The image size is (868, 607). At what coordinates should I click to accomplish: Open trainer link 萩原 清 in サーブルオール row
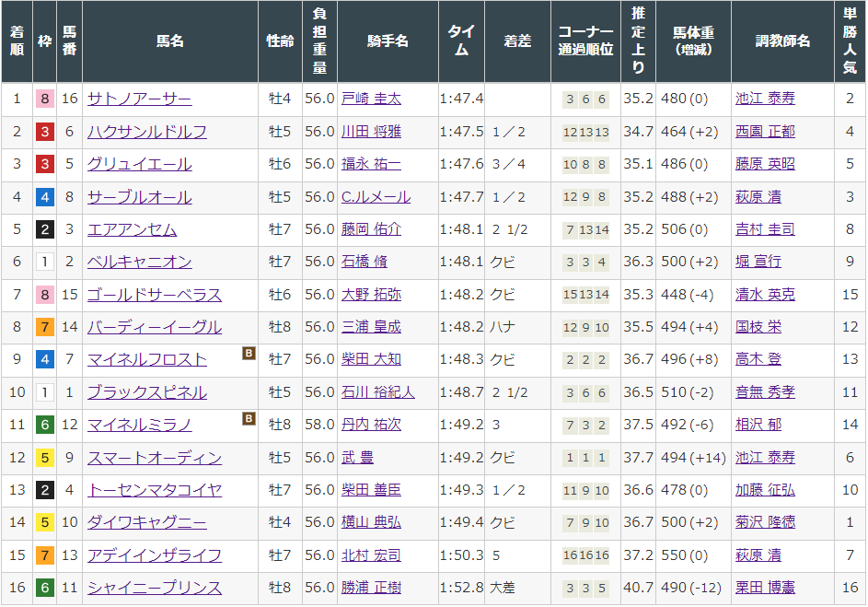click(x=758, y=196)
